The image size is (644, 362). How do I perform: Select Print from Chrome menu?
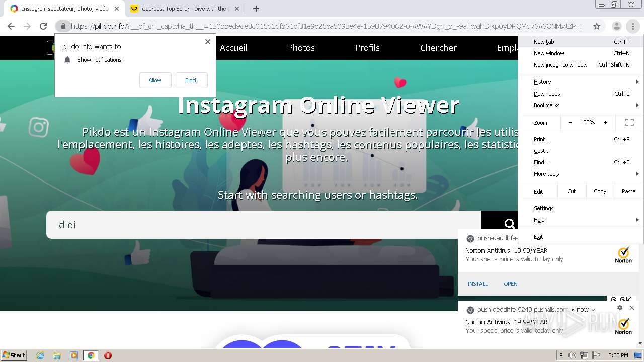click(x=581, y=139)
